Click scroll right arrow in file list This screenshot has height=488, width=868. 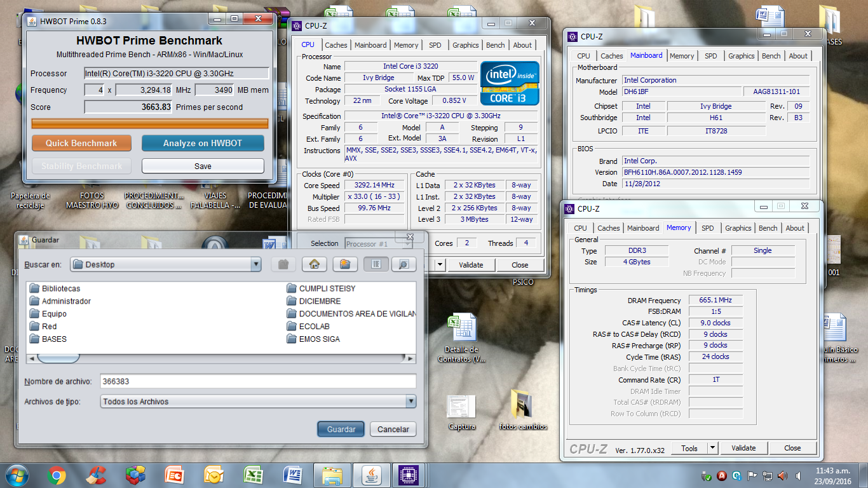410,358
